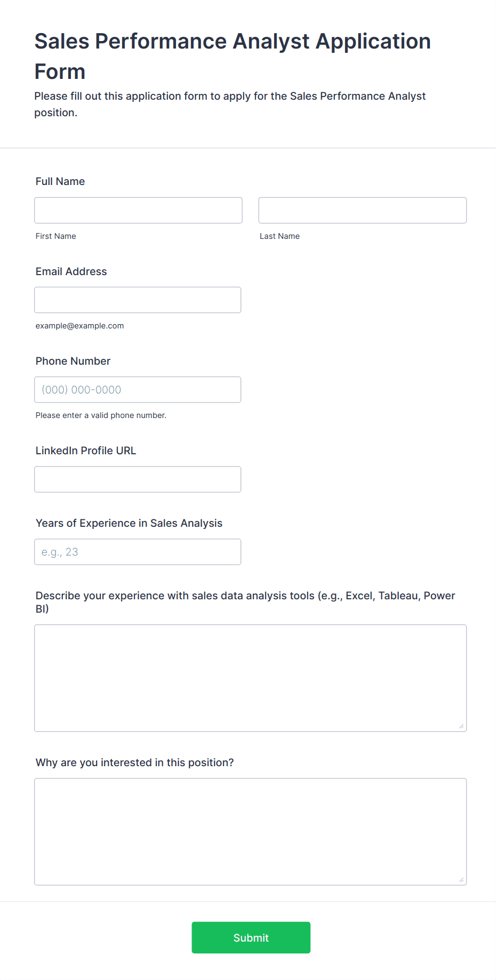This screenshot has width=496, height=980.
Task: Click the form title heading
Action: pyautogui.click(x=233, y=56)
